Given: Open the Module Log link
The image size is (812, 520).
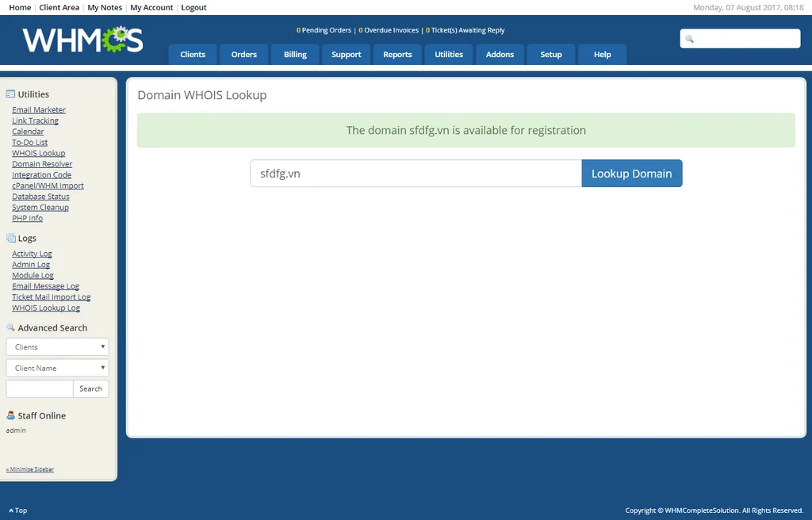Looking at the screenshot, I should 33,276.
